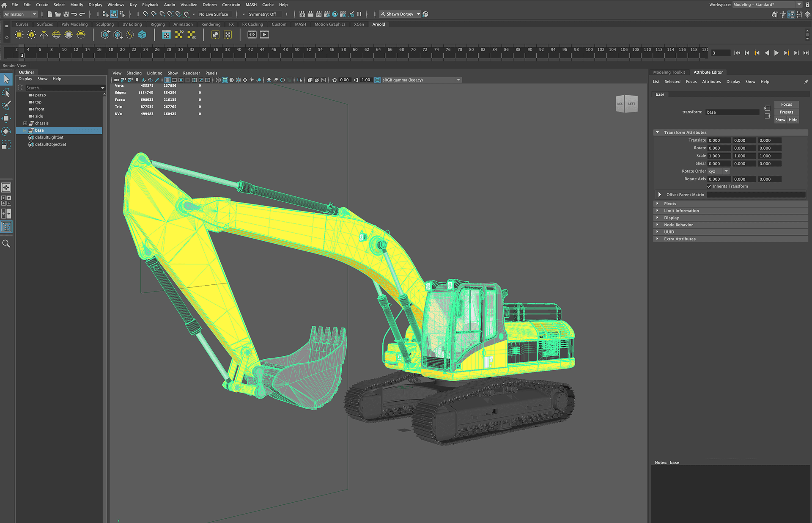Select the Move tool in the left toolbox
The height and width of the screenshot is (523, 812).
click(6, 119)
